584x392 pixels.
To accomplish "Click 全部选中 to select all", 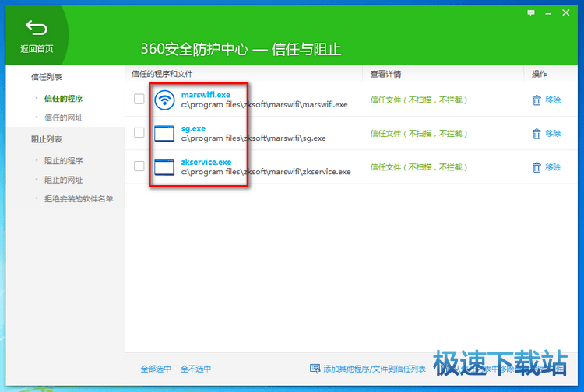I will click(x=156, y=369).
